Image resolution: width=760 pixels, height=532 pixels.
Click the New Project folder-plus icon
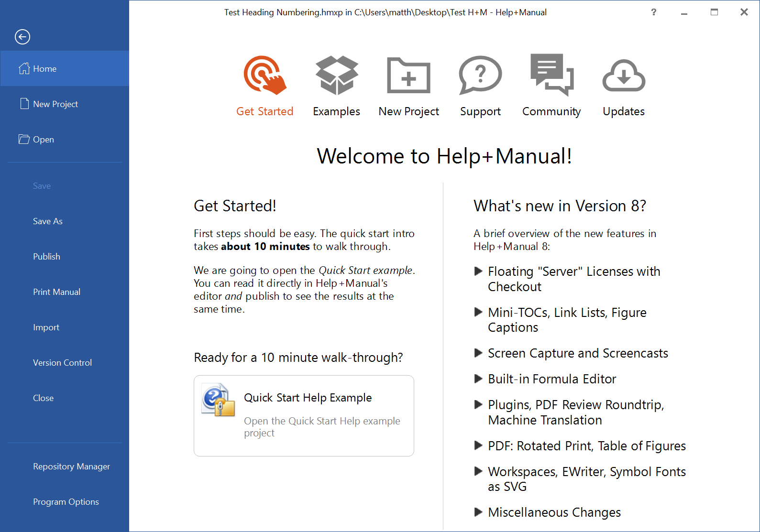click(408, 75)
